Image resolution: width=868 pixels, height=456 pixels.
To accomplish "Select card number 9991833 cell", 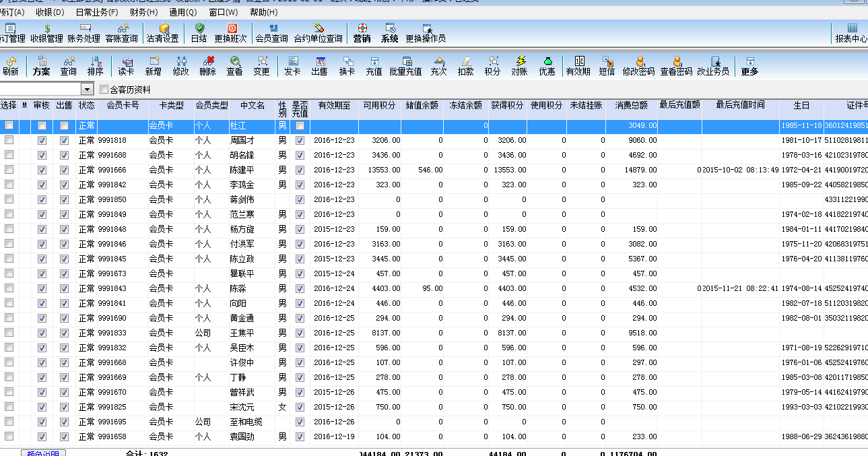I will pyautogui.click(x=123, y=333).
